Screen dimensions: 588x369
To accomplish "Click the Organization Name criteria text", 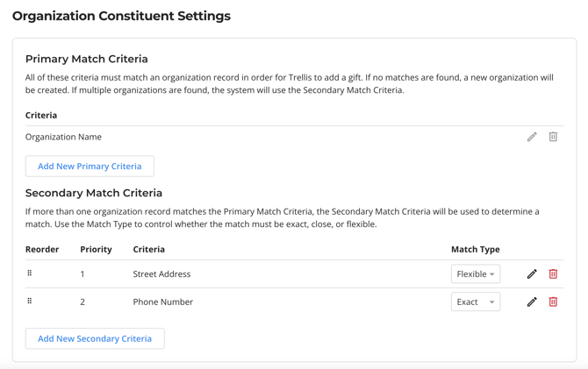I will click(x=63, y=137).
